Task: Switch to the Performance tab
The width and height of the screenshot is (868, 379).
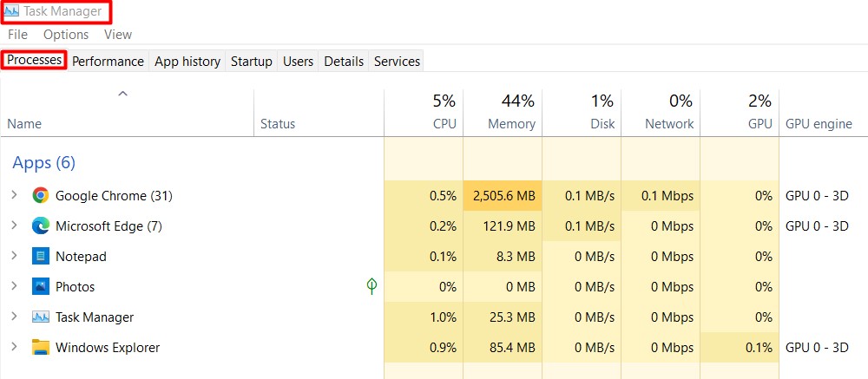Action: [x=108, y=62]
